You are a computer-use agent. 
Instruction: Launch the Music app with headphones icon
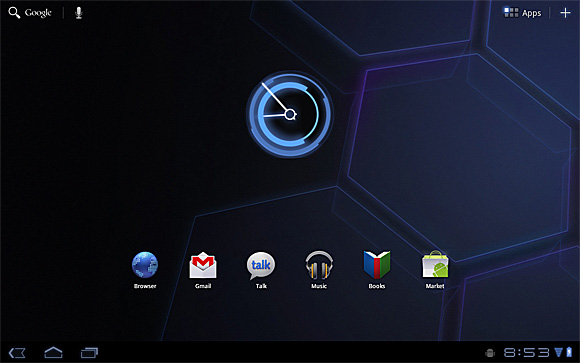[319, 269]
